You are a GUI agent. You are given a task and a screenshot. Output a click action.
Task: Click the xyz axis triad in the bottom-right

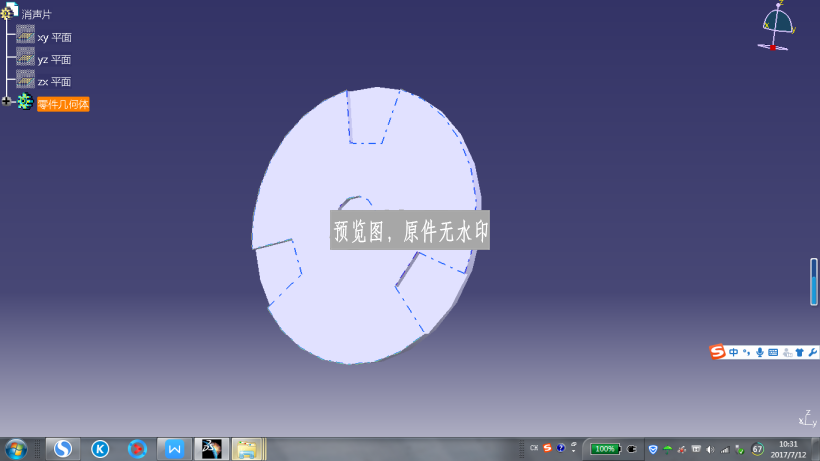click(x=808, y=419)
